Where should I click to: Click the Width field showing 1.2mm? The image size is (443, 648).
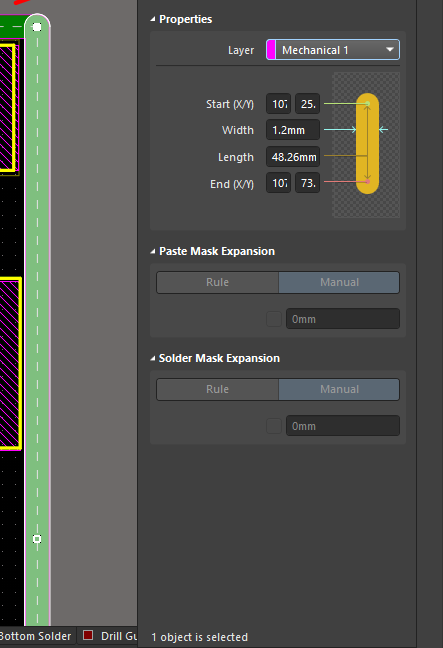point(293,130)
